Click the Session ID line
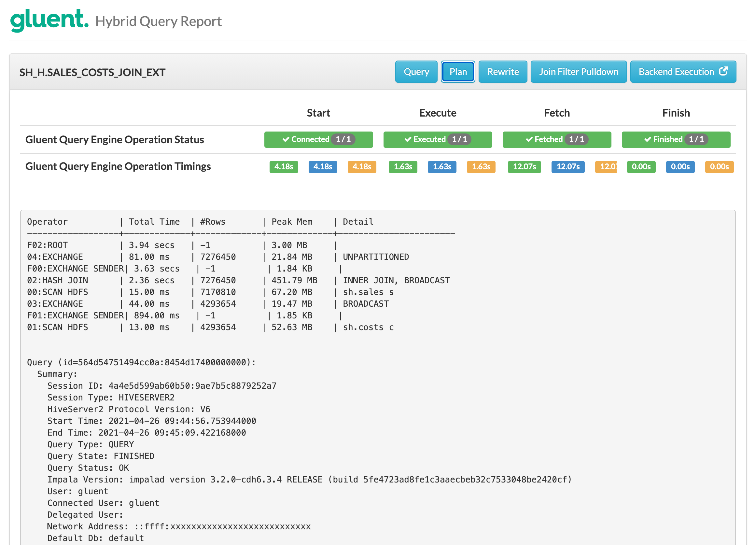Screen dimensions: 756x545 tap(162, 386)
